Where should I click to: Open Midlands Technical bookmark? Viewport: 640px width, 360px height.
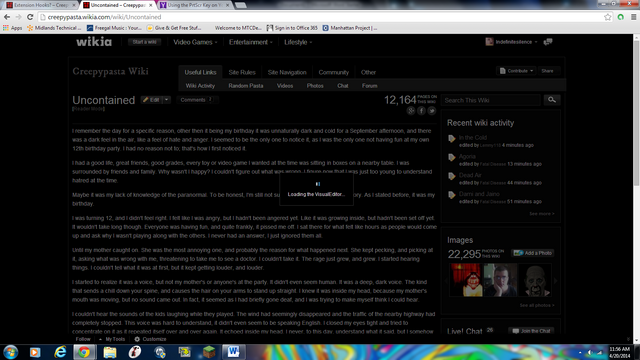pyautogui.click(x=54, y=28)
